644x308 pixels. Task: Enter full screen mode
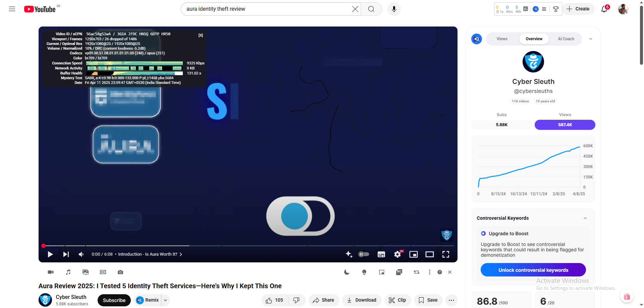tap(446, 254)
